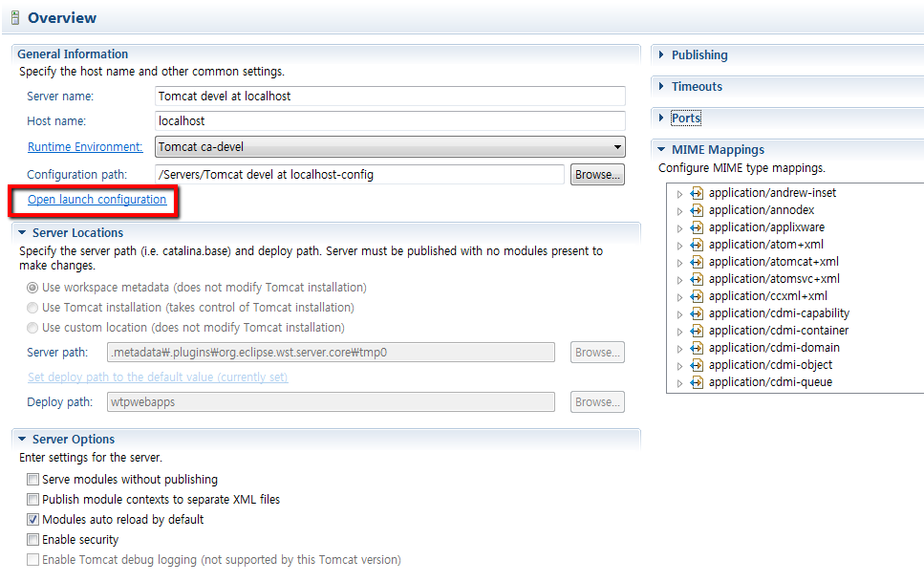
Task: Click the MIME icon beside application/cdmi-queue
Action: pyautogui.click(x=697, y=382)
